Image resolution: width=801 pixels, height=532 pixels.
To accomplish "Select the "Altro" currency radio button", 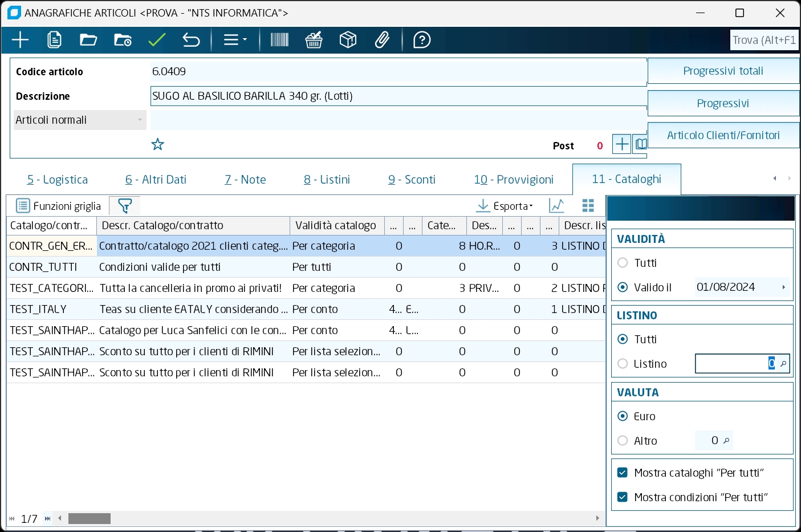I will click(x=623, y=441).
